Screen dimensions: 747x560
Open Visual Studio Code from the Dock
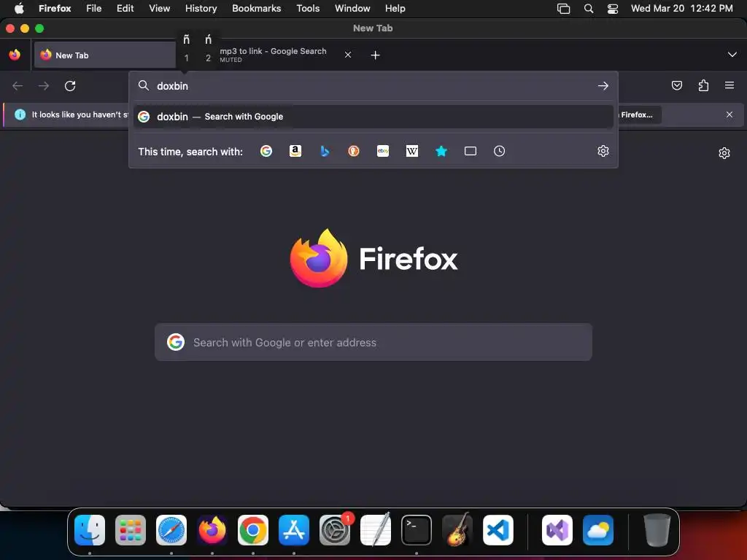click(x=498, y=530)
